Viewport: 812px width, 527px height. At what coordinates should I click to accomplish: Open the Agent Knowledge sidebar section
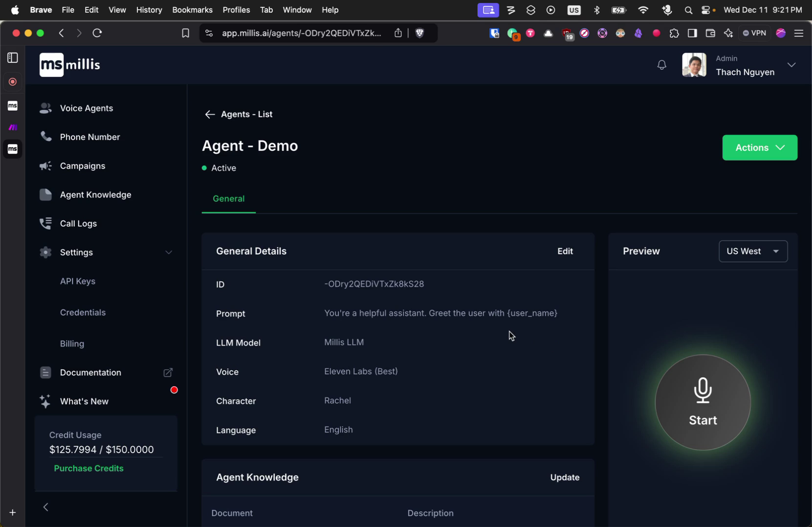point(95,195)
